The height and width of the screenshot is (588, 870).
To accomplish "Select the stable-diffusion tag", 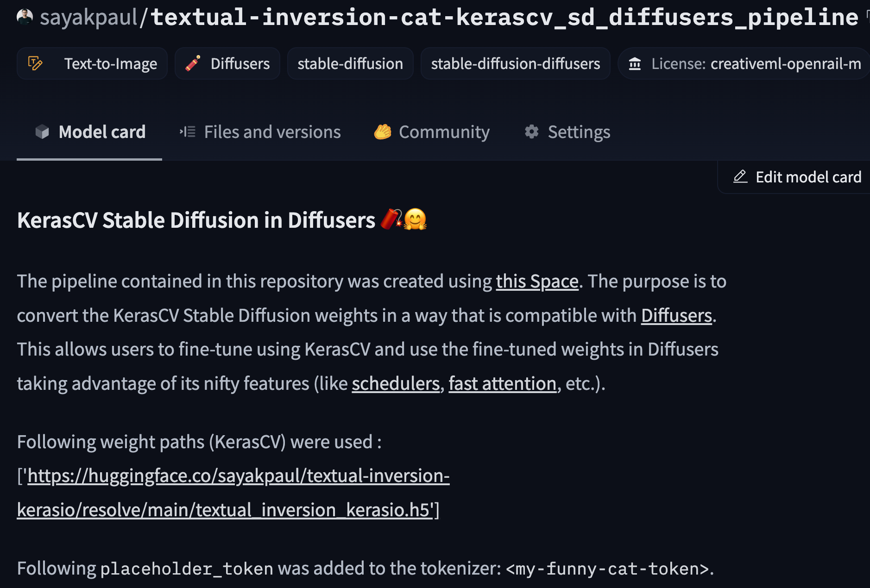I will [x=350, y=63].
